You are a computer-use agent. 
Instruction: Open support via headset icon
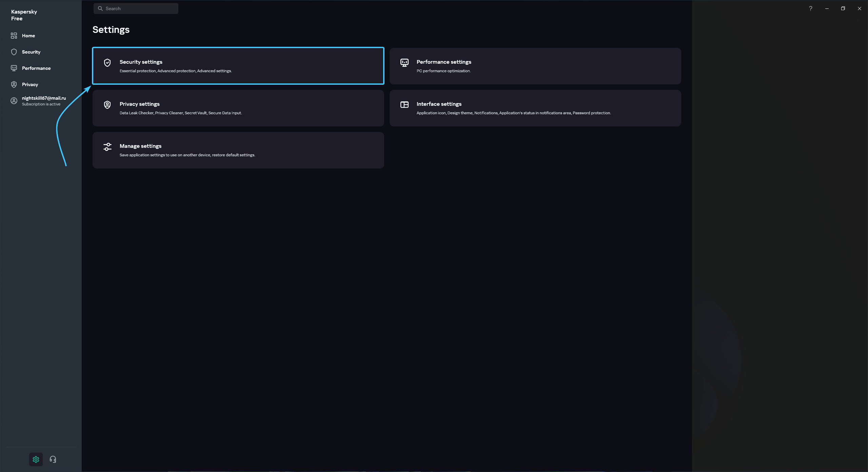click(53, 459)
